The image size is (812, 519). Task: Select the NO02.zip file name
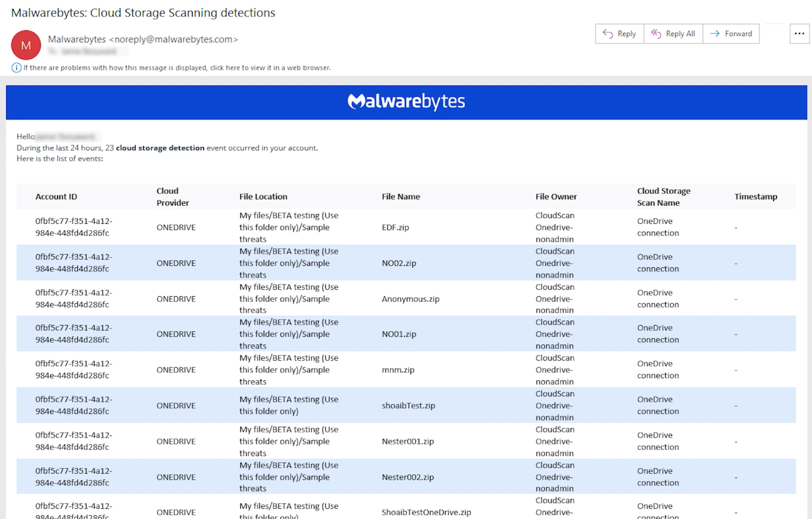[x=399, y=263]
